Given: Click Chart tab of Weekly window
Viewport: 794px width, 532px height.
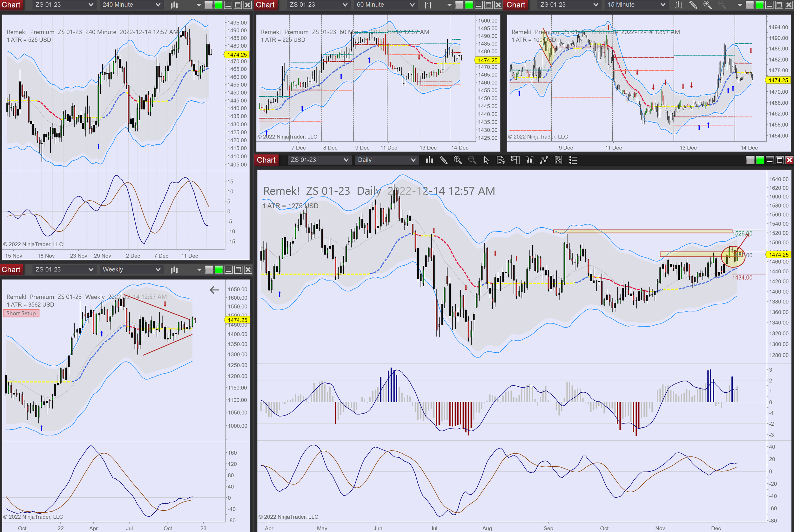Looking at the screenshot, I should tap(11, 270).
